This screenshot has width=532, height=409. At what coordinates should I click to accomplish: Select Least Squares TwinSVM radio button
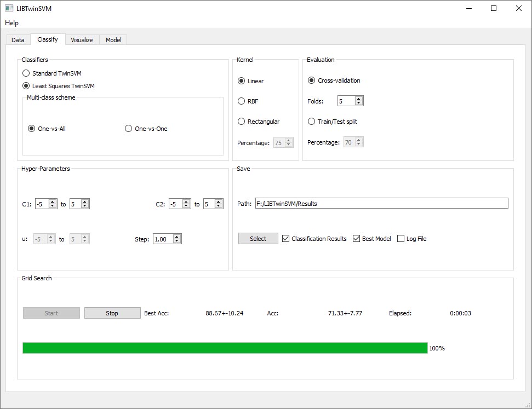tap(59, 86)
